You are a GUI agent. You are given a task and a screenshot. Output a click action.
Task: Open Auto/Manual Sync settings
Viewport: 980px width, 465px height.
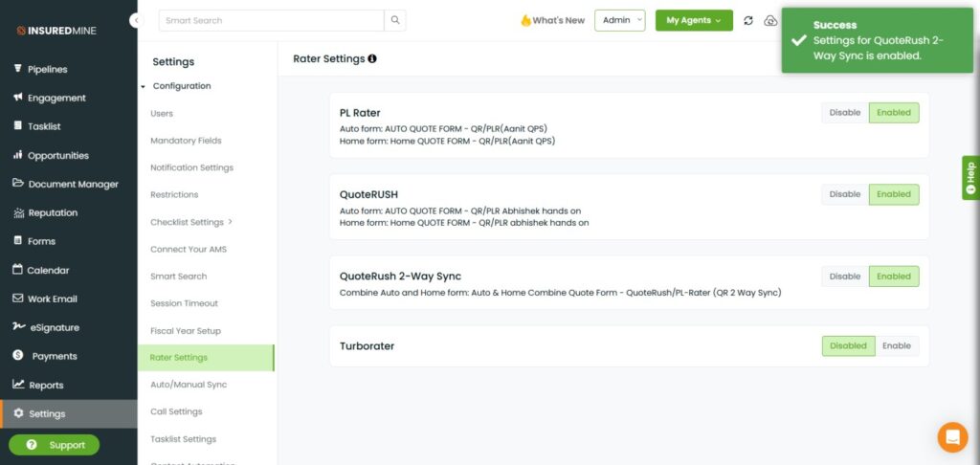coord(189,385)
